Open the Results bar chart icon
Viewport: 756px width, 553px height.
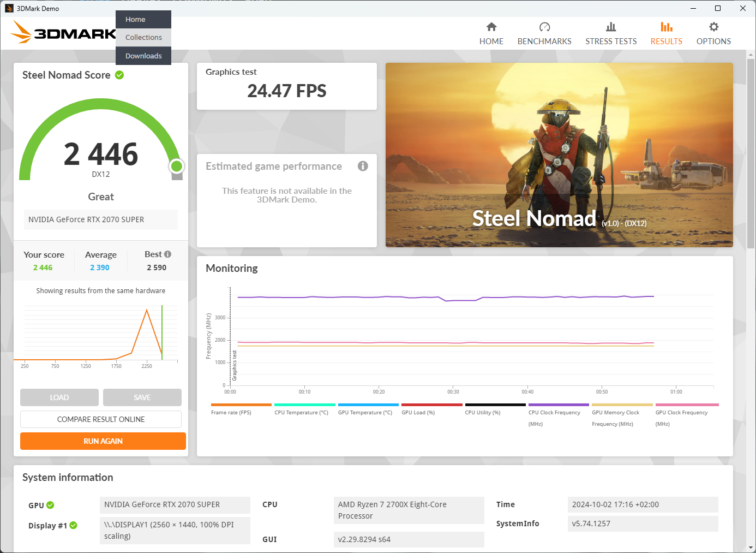point(666,27)
